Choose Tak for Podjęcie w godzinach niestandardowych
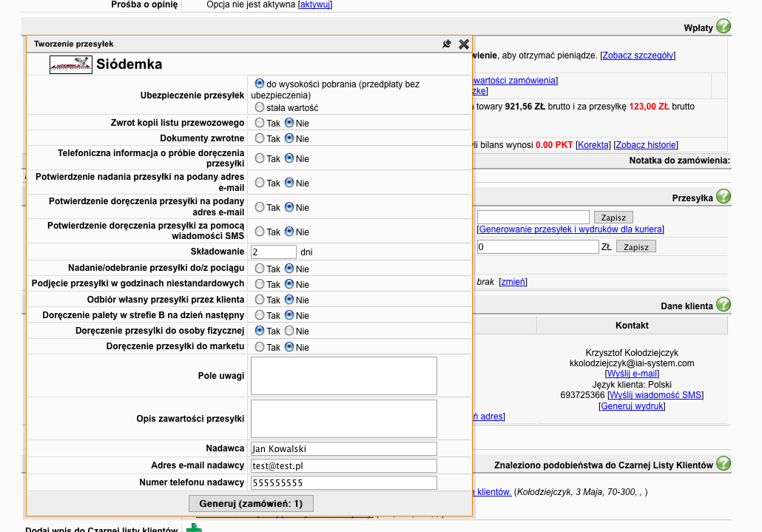The image size is (762, 532). (260, 283)
